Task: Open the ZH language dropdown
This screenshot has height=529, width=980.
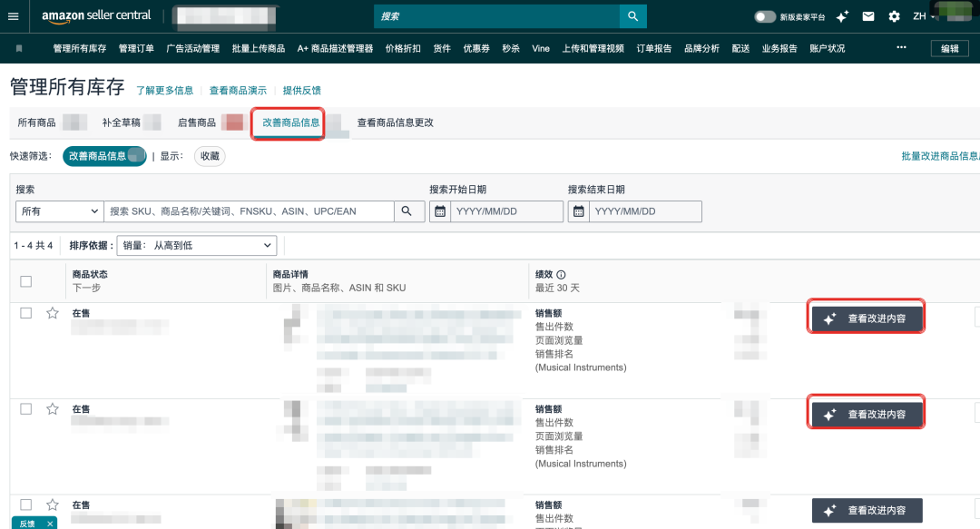Action: click(923, 16)
